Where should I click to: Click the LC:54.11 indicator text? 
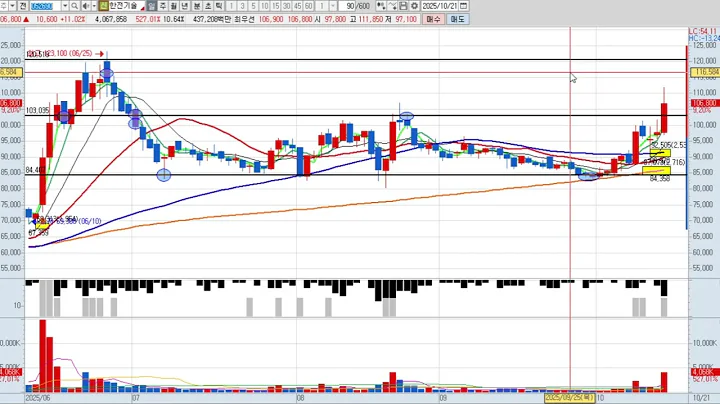point(703,31)
